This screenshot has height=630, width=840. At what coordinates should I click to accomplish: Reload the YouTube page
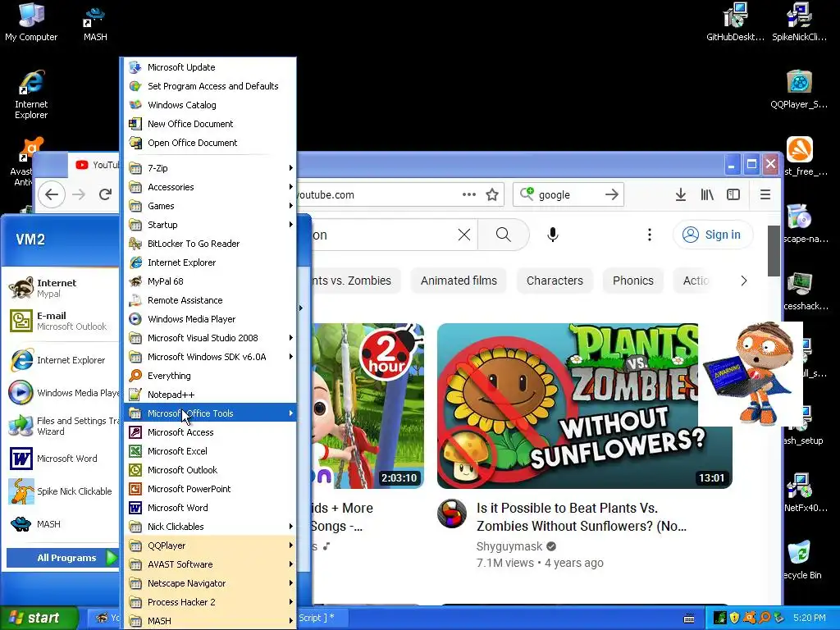coord(105,194)
